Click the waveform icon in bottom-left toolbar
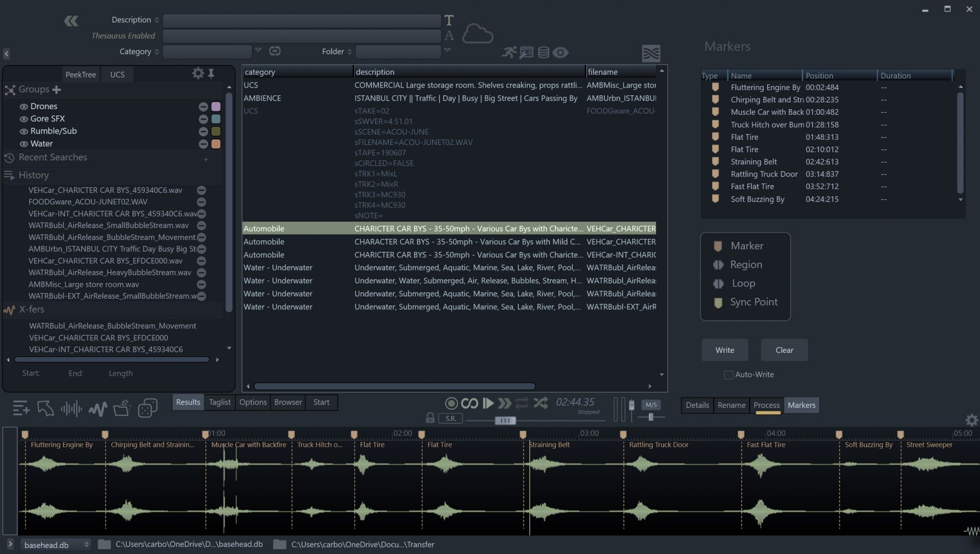The width and height of the screenshot is (980, 554). pyautogui.click(x=72, y=408)
